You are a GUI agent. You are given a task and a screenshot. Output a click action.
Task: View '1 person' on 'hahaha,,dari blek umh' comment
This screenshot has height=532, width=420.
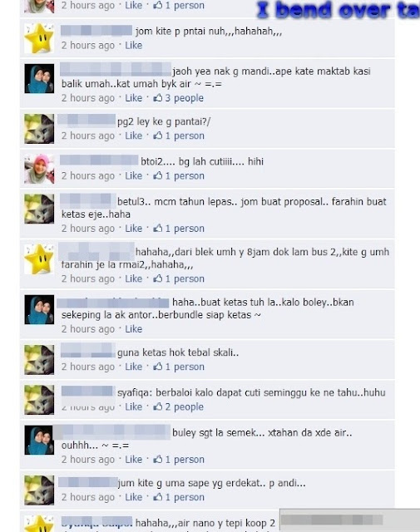click(185, 279)
